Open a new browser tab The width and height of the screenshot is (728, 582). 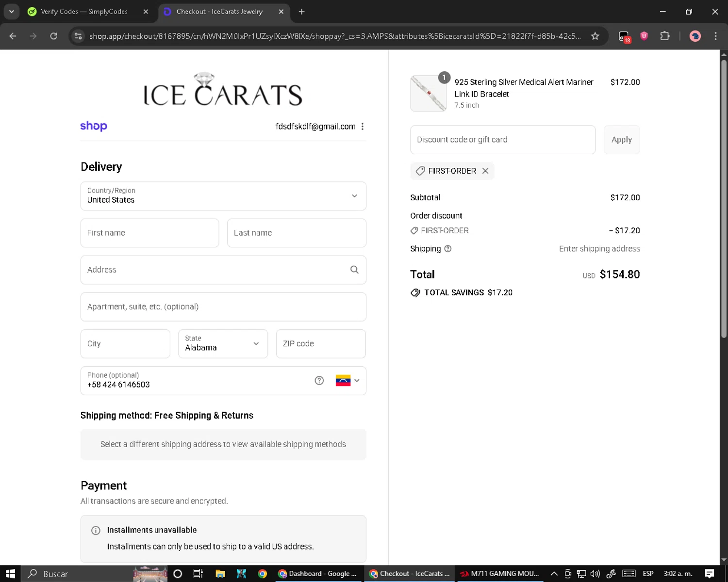[x=301, y=12]
